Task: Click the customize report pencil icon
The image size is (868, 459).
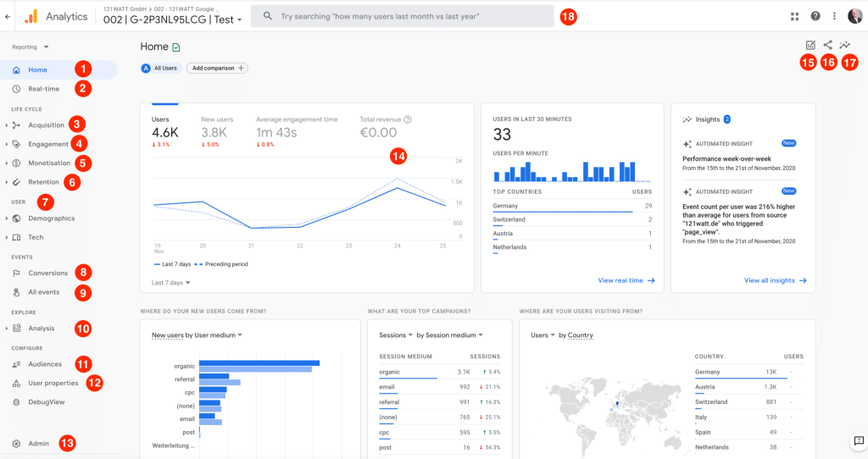Action: click(x=810, y=46)
